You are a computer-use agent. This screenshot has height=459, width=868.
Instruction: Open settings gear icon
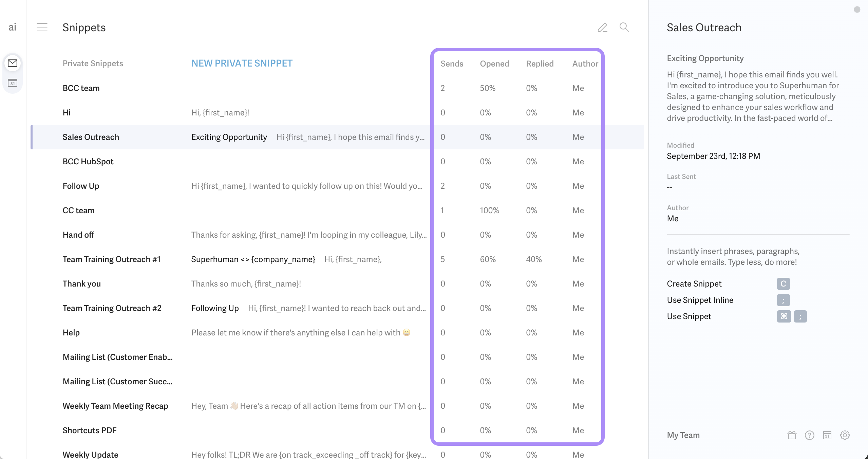pos(845,435)
